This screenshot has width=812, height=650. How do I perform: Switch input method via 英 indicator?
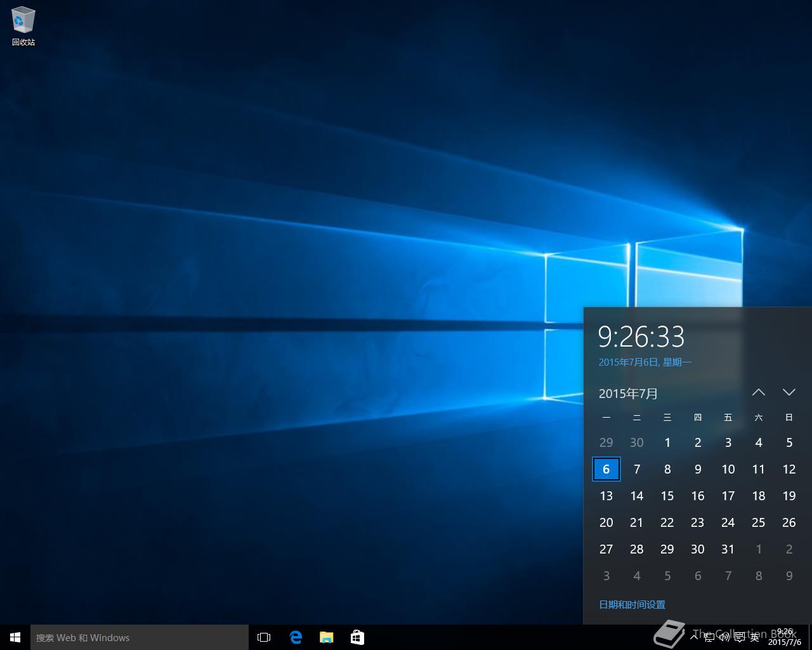click(755, 637)
